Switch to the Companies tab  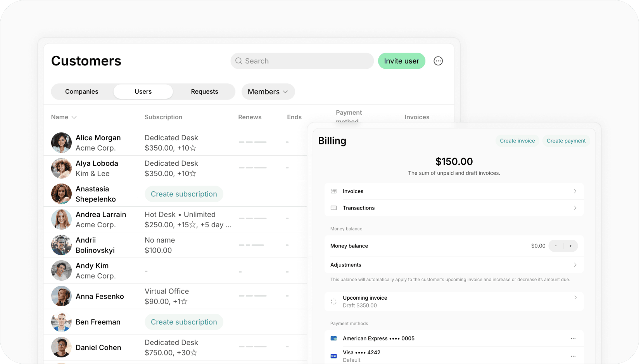tap(81, 91)
